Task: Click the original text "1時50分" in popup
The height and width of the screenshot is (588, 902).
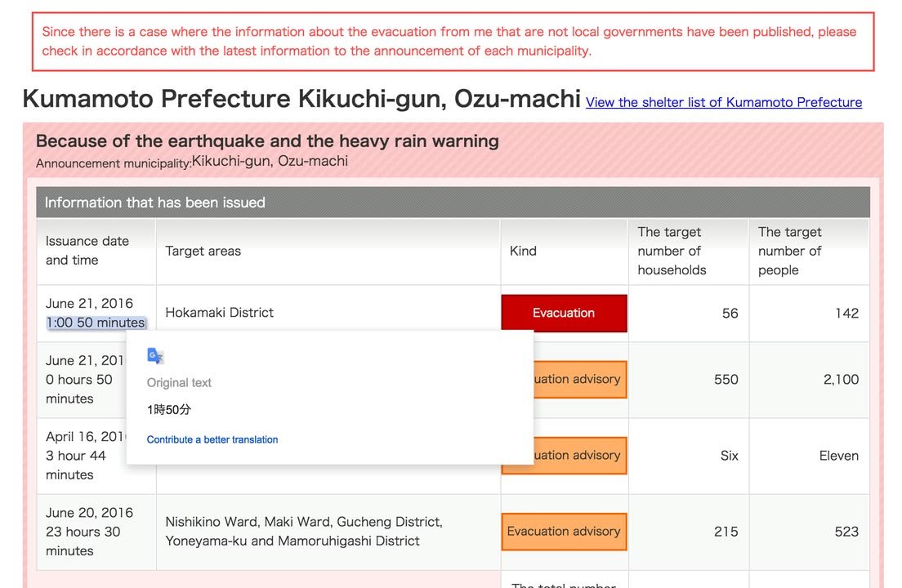Action: pyautogui.click(x=169, y=409)
